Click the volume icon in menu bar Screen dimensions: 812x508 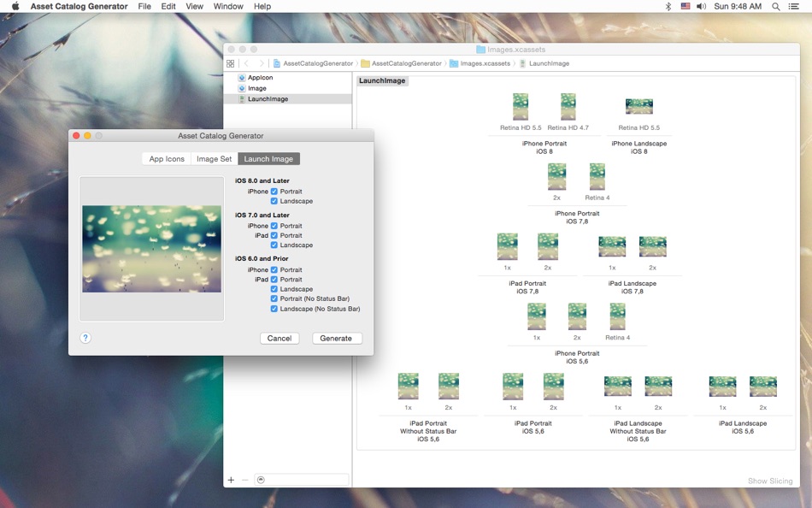(701, 6)
